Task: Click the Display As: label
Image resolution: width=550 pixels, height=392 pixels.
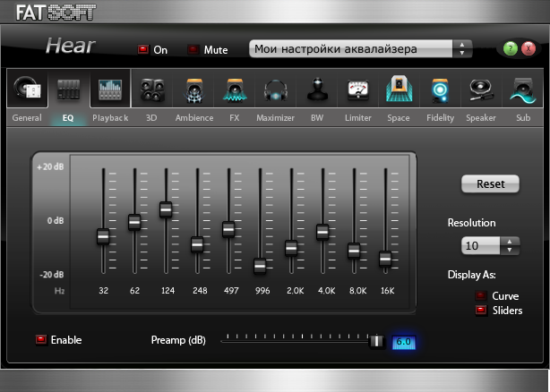Action: [x=472, y=275]
